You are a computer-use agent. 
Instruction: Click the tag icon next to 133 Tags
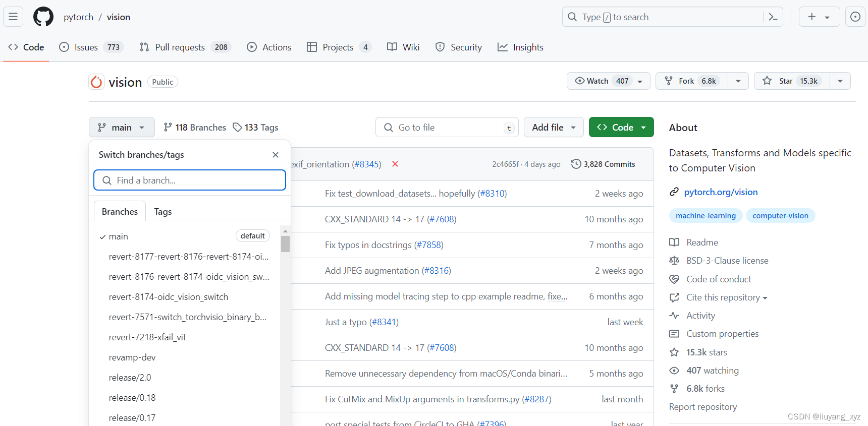(237, 127)
